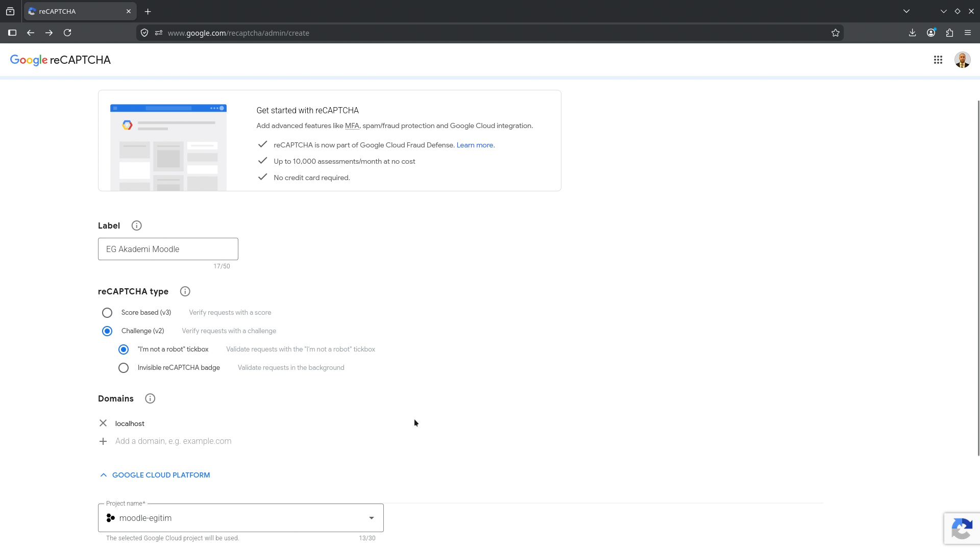Click the address bar URL
Screen dimensions: 980x551
click(x=238, y=33)
